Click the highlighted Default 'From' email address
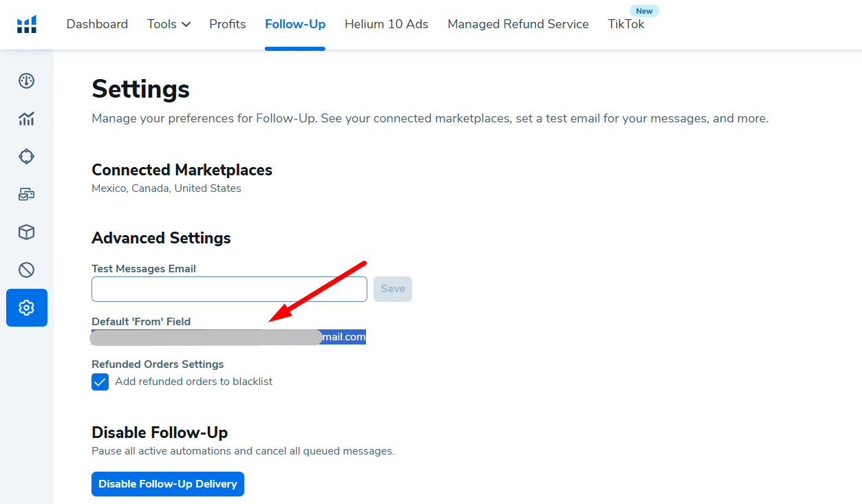The width and height of the screenshot is (862, 504). tap(228, 337)
